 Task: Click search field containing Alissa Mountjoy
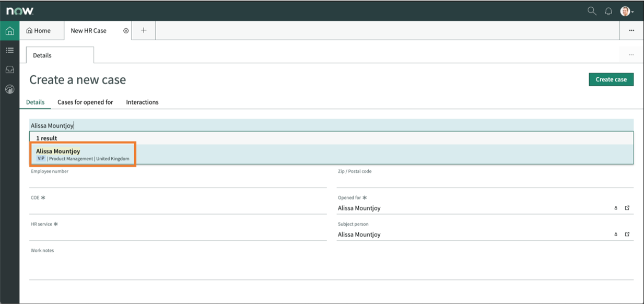tap(331, 125)
